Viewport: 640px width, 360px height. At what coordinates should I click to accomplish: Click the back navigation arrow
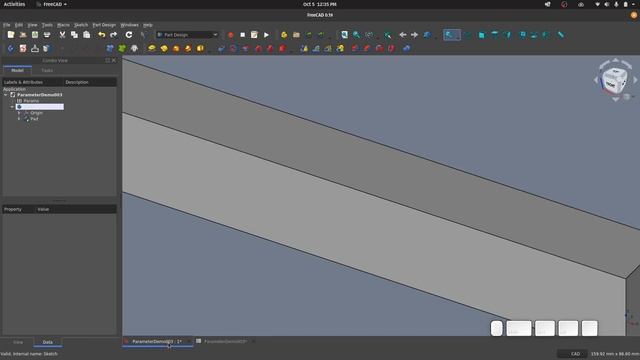(402, 35)
